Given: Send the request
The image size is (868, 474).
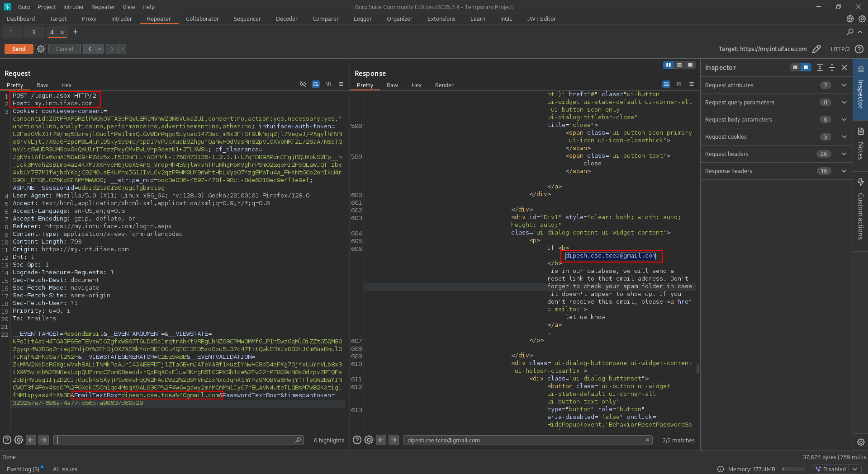Looking at the screenshot, I should (19, 49).
